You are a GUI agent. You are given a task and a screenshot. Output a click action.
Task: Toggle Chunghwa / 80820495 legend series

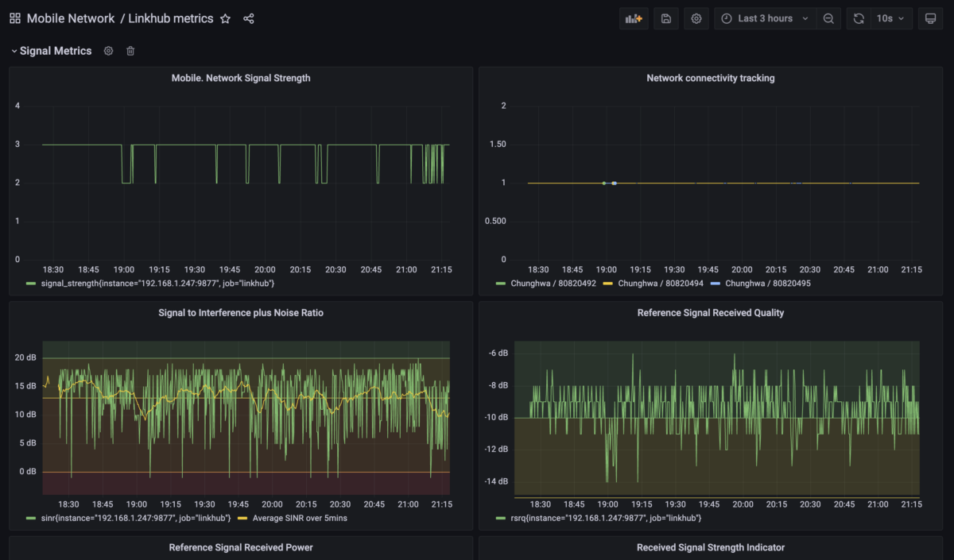coord(767,284)
